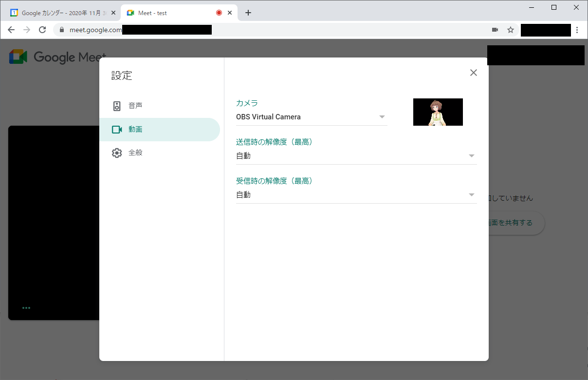Minimize the Chrome window
Viewport: 588px width, 380px height.
point(532,7)
